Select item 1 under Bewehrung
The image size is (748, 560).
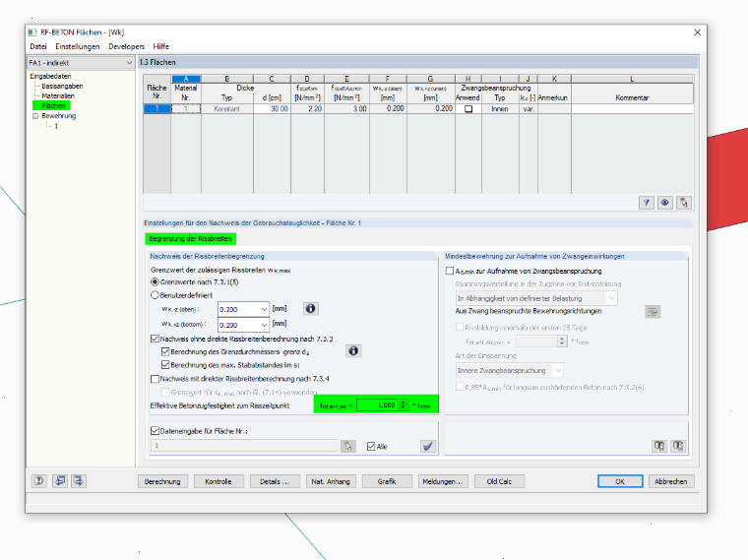click(56, 126)
